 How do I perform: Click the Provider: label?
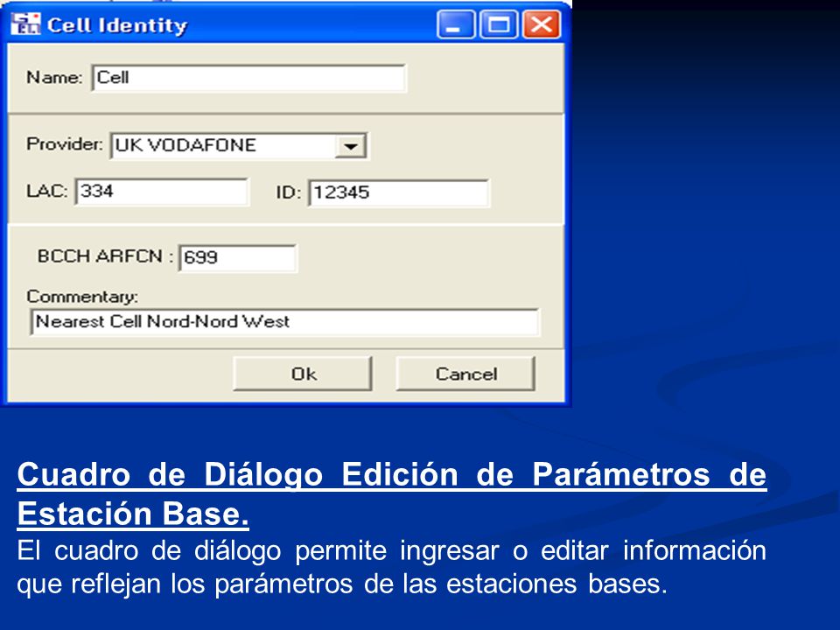pos(64,144)
